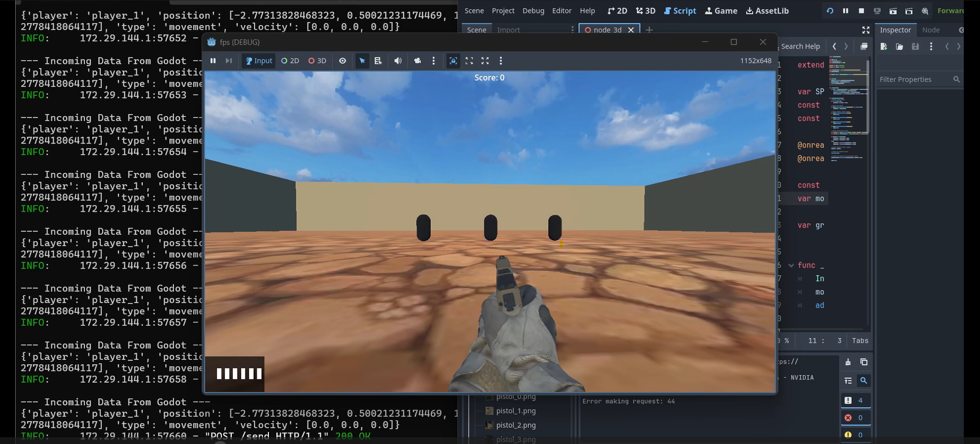Run a specific scene clapperboard icon
980x444 pixels.
point(909,10)
